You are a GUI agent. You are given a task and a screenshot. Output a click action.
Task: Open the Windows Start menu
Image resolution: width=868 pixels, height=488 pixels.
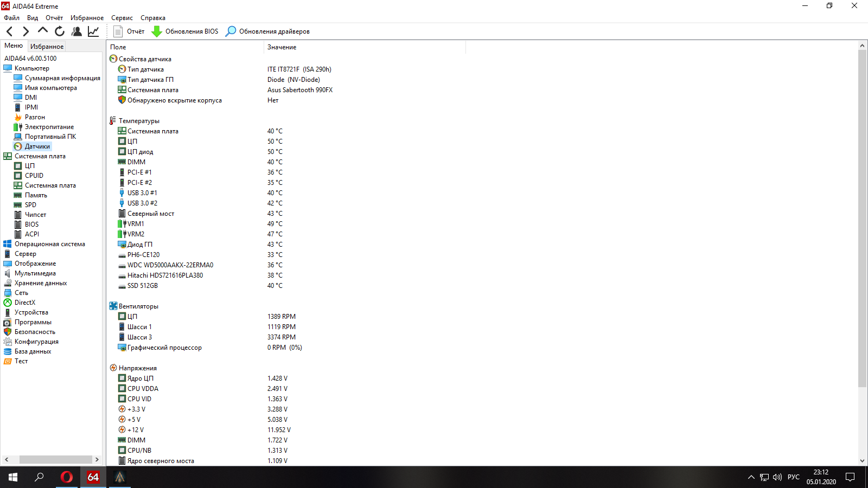point(13,477)
